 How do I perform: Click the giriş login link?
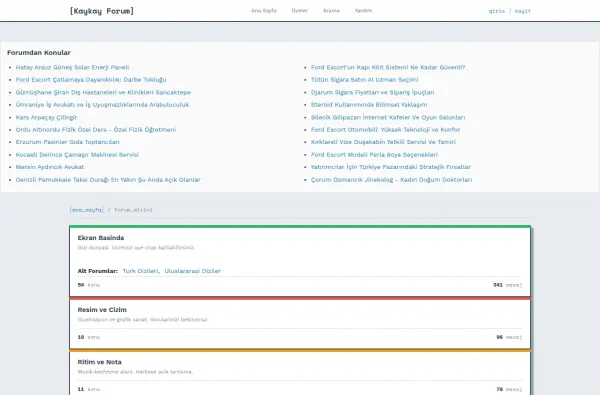(x=497, y=11)
